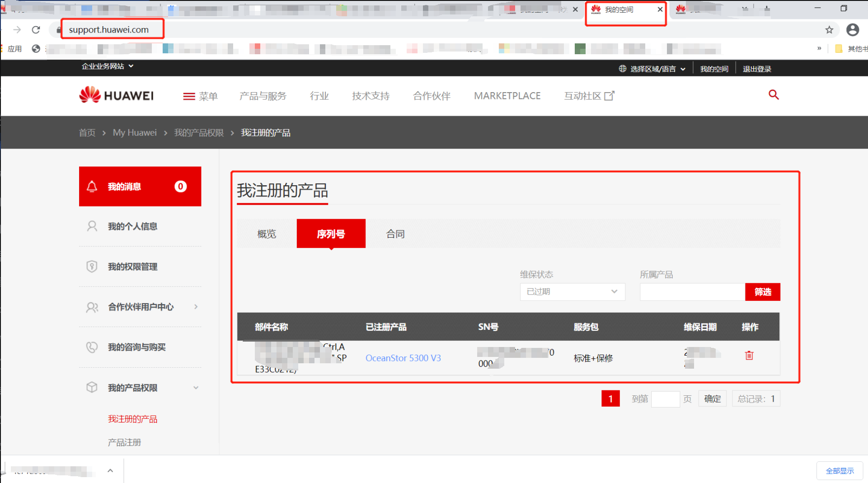Click the person icon beside 我的个人信息
868x483 pixels.
pos(92,226)
